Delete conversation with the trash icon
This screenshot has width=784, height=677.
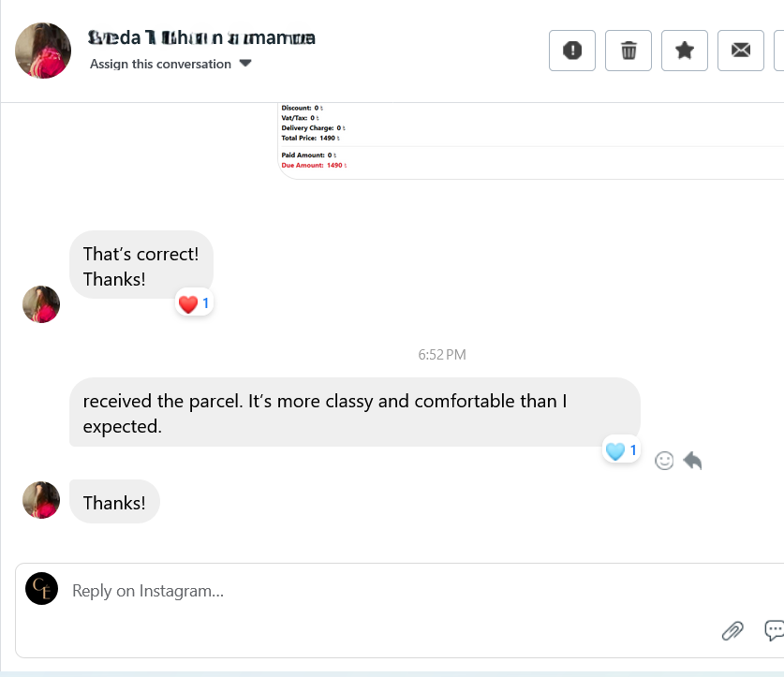point(629,51)
